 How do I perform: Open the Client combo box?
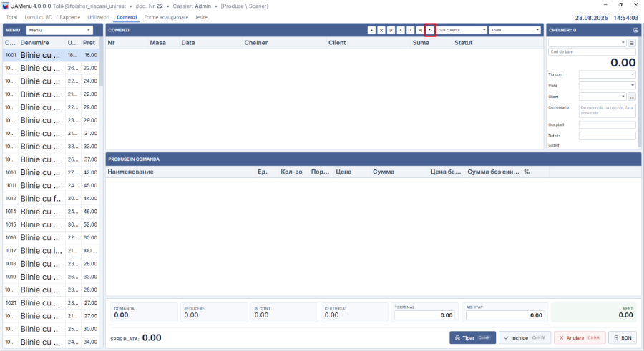[x=602, y=97]
